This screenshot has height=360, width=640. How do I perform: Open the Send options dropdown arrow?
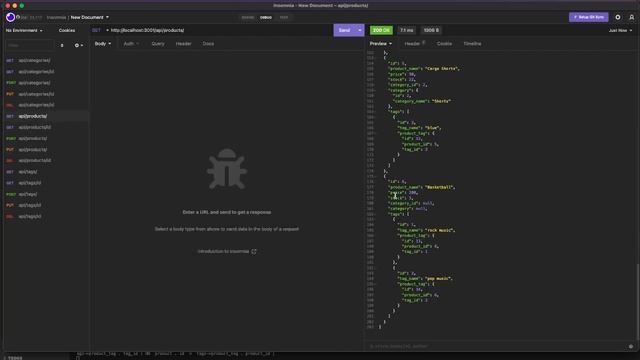coord(360,30)
